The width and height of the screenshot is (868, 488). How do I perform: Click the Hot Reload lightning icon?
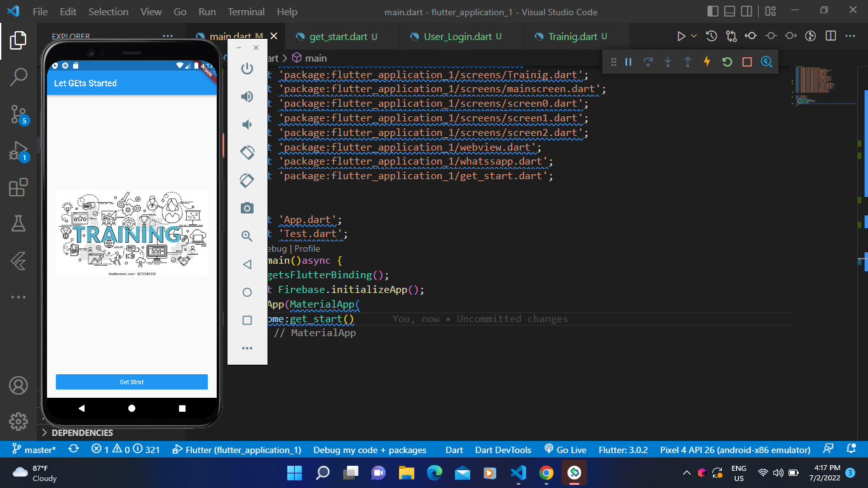[707, 62]
